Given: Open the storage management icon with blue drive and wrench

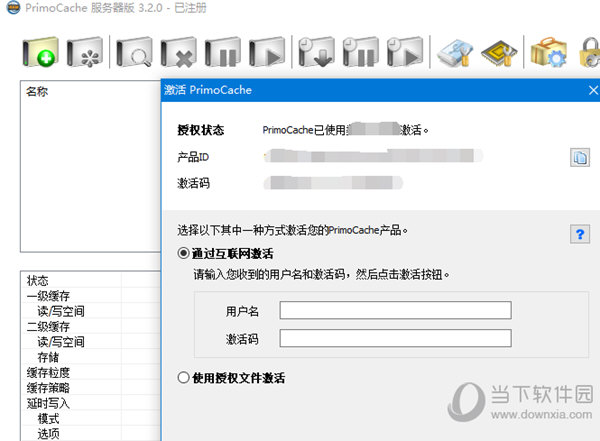Looking at the screenshot, I should [455, 52].
